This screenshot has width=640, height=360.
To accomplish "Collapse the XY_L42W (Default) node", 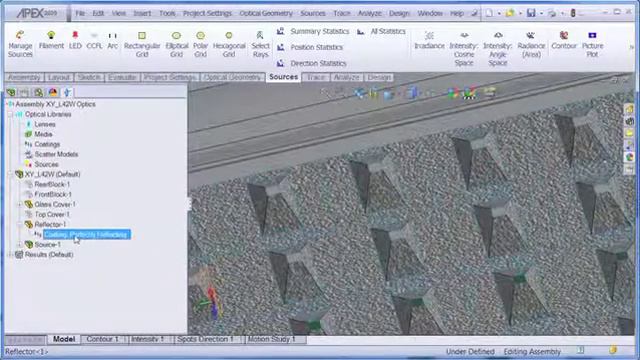I will [10, 174].
